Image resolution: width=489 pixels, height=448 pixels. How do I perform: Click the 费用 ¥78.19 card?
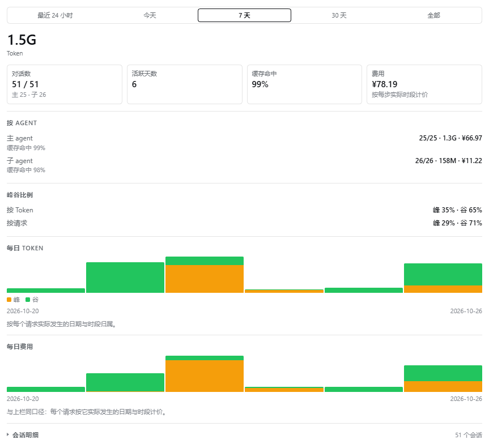point(424,84)
